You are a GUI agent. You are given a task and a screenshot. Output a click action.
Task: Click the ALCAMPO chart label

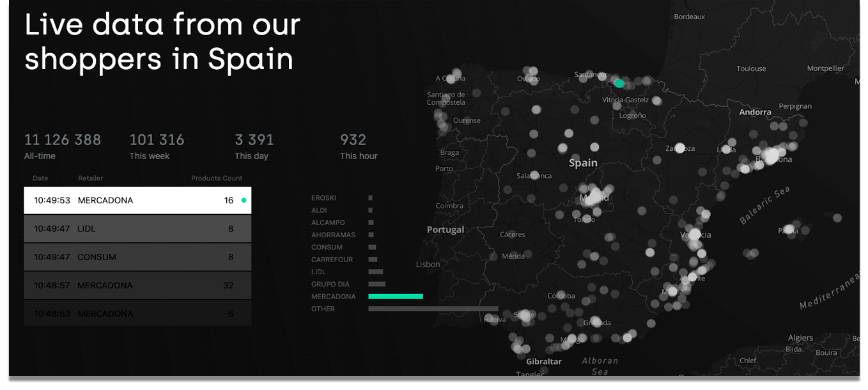coord(328,222)
